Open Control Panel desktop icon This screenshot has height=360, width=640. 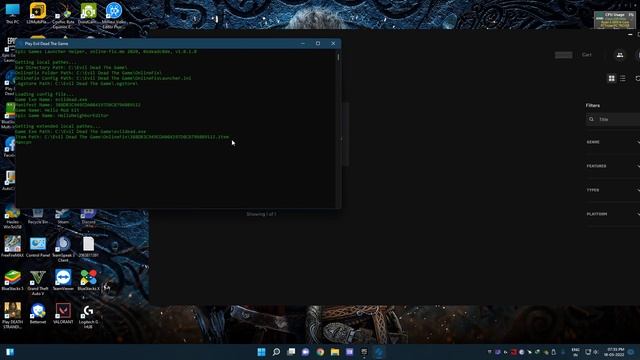(x=38, y=247)
